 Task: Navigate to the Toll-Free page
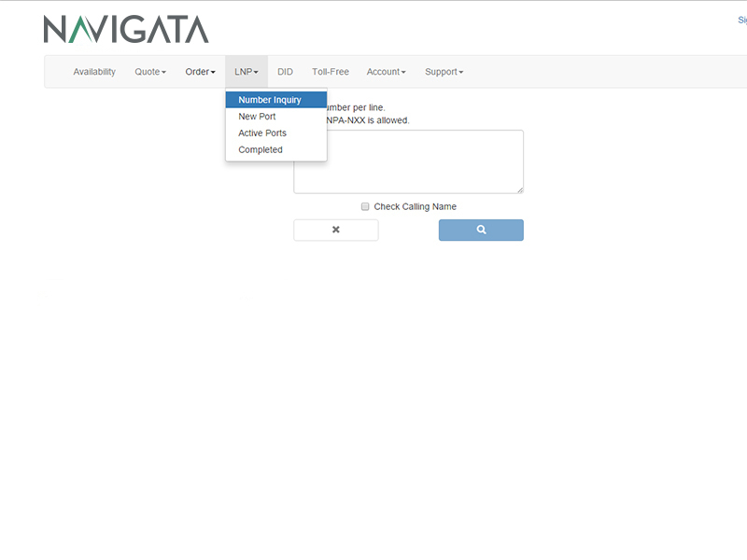331,72
